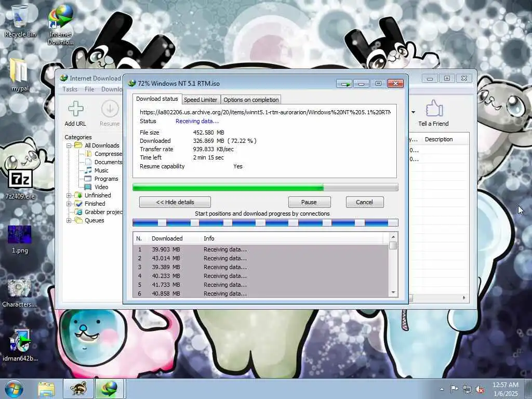The width and height of the screenshot is (532, 399).
Task: Open the Windows Start menu
Action: [x=14, y=389]
